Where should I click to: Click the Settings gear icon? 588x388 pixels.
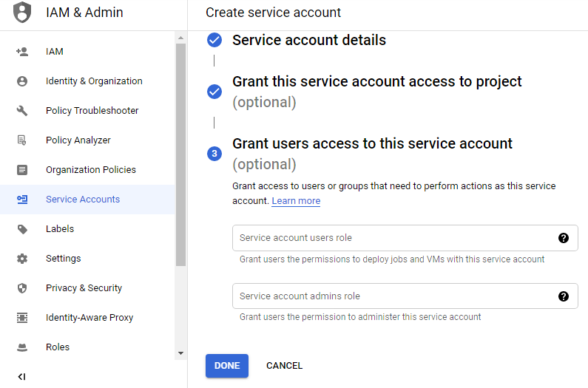(22, 259)
